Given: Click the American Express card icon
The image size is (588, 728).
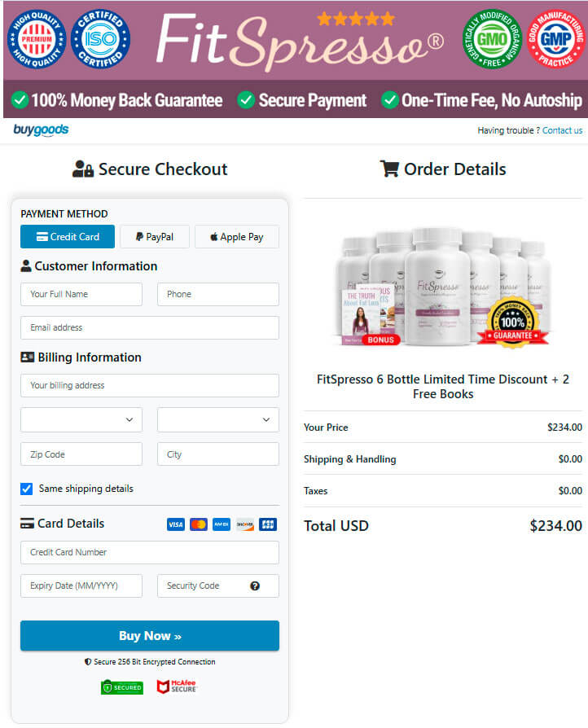Looking at the screenshot, I should 222,524.
